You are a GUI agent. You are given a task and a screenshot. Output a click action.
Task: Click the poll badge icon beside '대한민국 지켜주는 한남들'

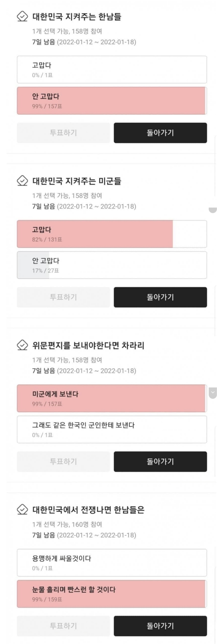[x=22, y=16]
